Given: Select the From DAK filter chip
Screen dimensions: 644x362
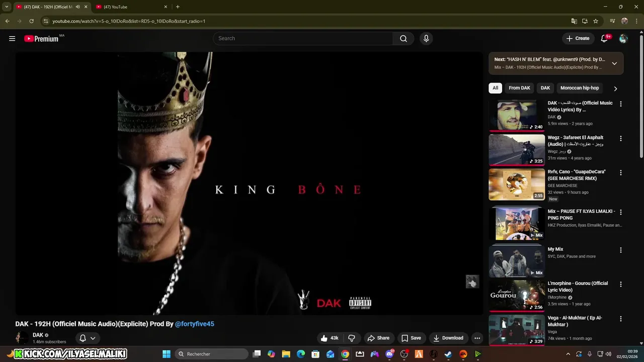Looking at the screenshot, I should pos(519,88).
